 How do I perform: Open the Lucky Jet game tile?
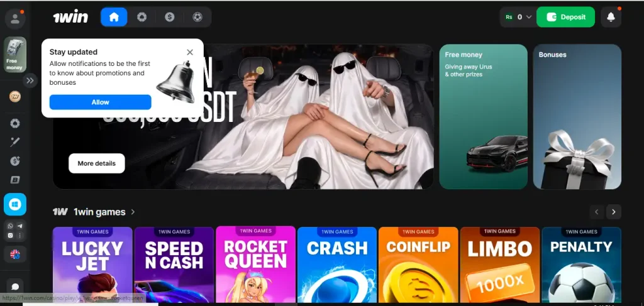92,265
